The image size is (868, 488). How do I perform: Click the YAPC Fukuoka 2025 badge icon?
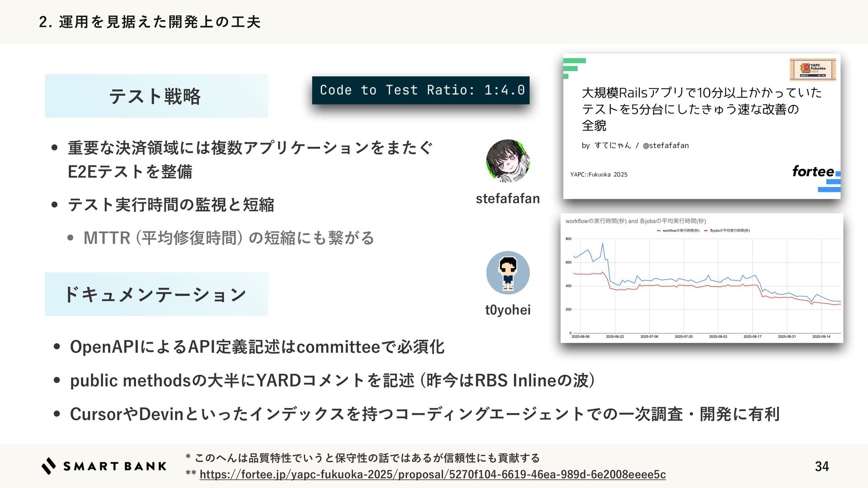(812, 69)
